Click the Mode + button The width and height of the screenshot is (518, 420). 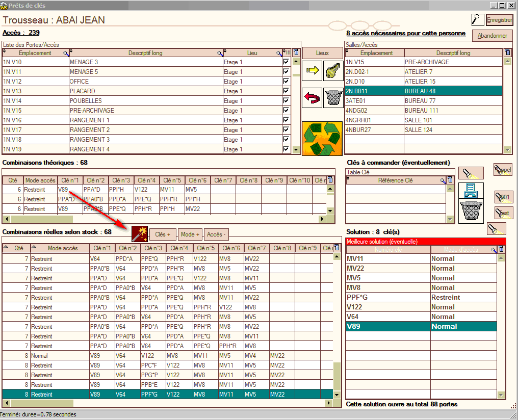(x=190, y=234)
